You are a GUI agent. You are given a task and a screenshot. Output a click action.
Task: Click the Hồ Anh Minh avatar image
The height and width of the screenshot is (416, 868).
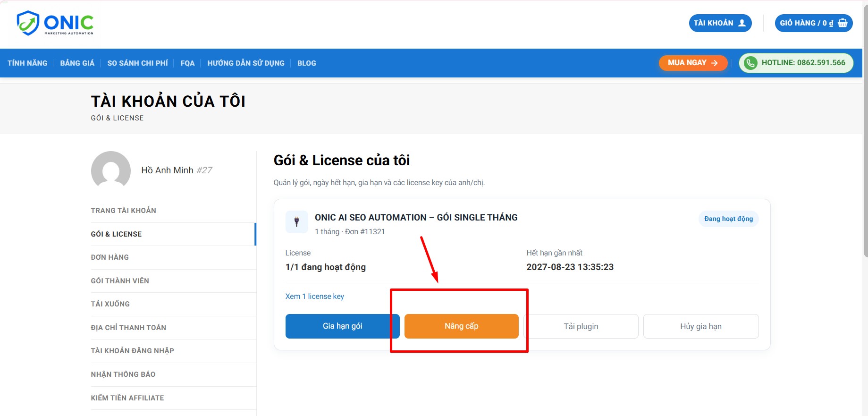click(111, 170)
